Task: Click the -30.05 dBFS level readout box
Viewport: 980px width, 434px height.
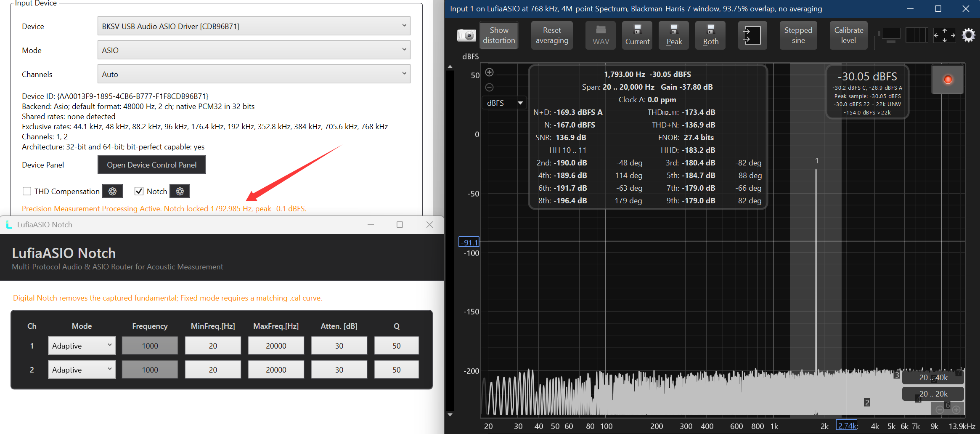Action: [x=867, y=92]
